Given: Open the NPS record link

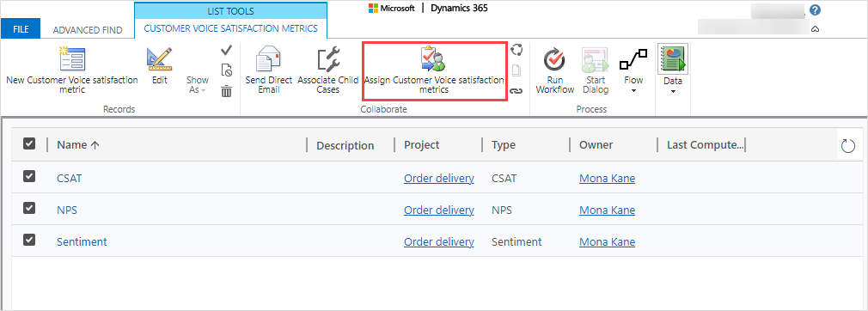Looking at the screenshot, I should pos(66,210).
